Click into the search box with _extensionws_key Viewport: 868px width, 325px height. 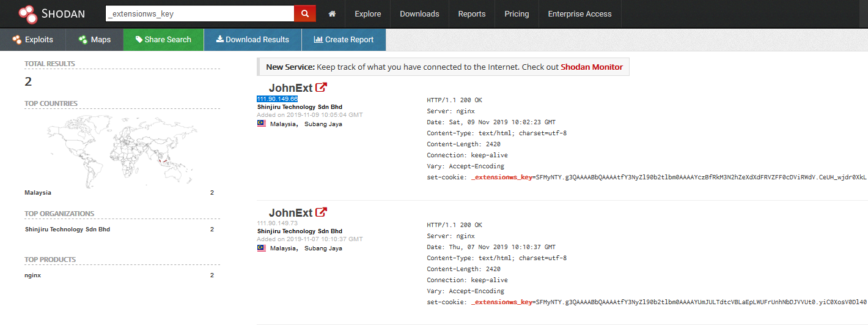[200, 13]
